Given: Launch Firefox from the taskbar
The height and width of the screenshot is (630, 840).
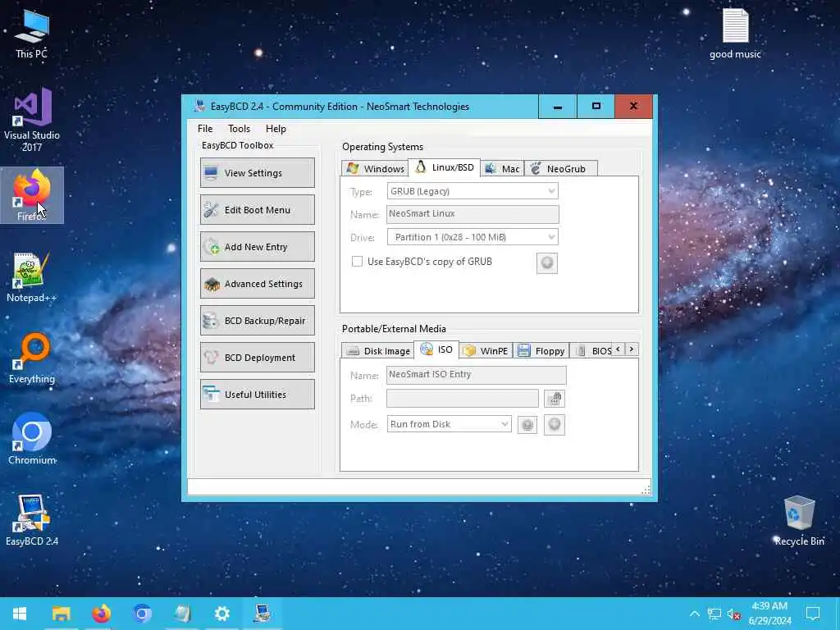Looking at the screenshot, I should click(101, 614).
